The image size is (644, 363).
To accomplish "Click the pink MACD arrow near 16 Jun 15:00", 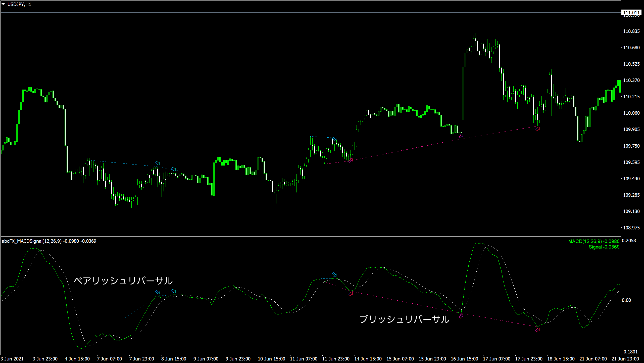I will 461,316.
